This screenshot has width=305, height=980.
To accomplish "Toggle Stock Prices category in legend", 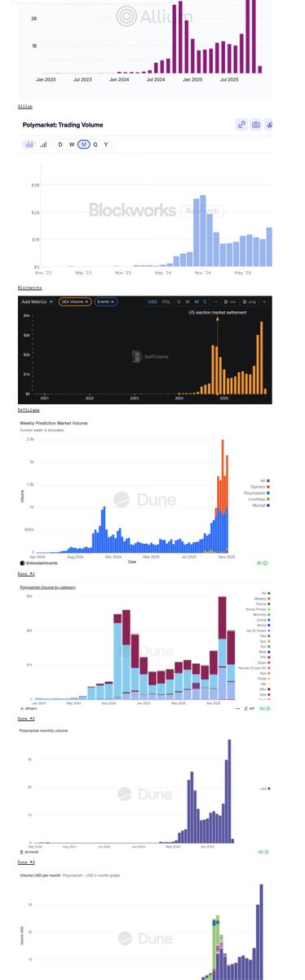I will [258, 609].
